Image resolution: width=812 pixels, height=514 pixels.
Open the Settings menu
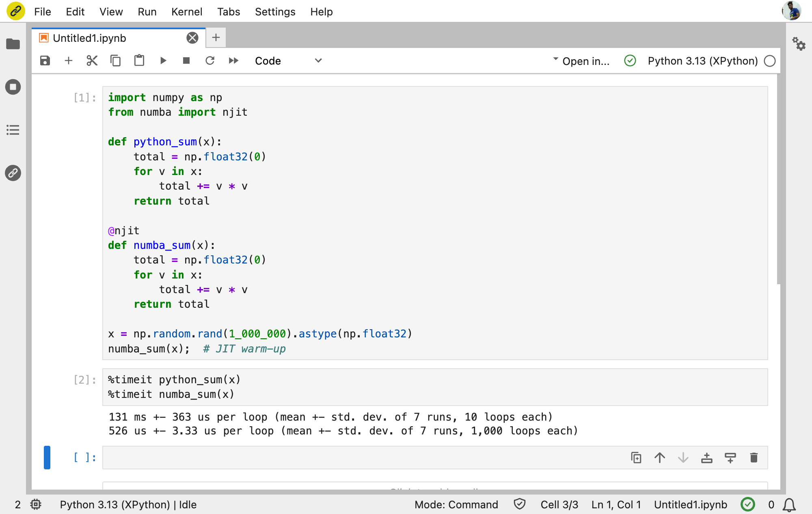tap(275, 12)
